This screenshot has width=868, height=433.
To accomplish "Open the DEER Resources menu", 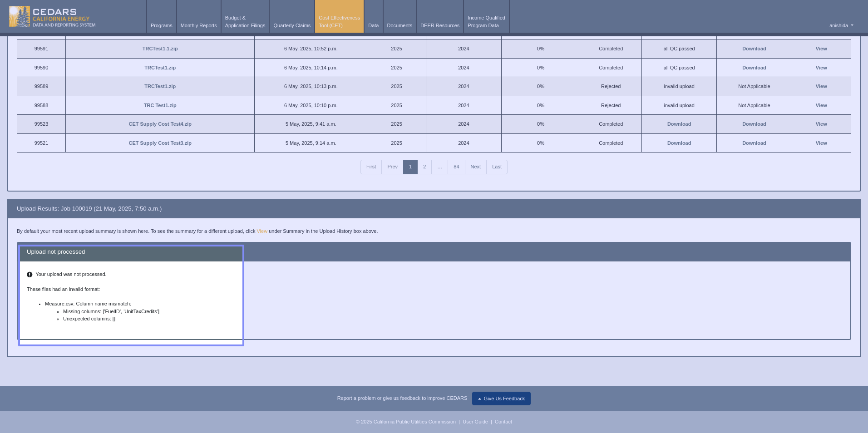I will [439, 25].
